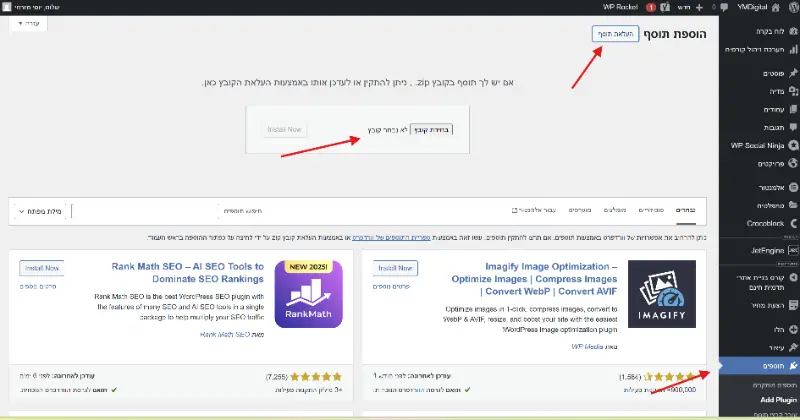Open More Details link under Rank Math
The width and height of the screenshot is (800, 420).
point(38,287)
